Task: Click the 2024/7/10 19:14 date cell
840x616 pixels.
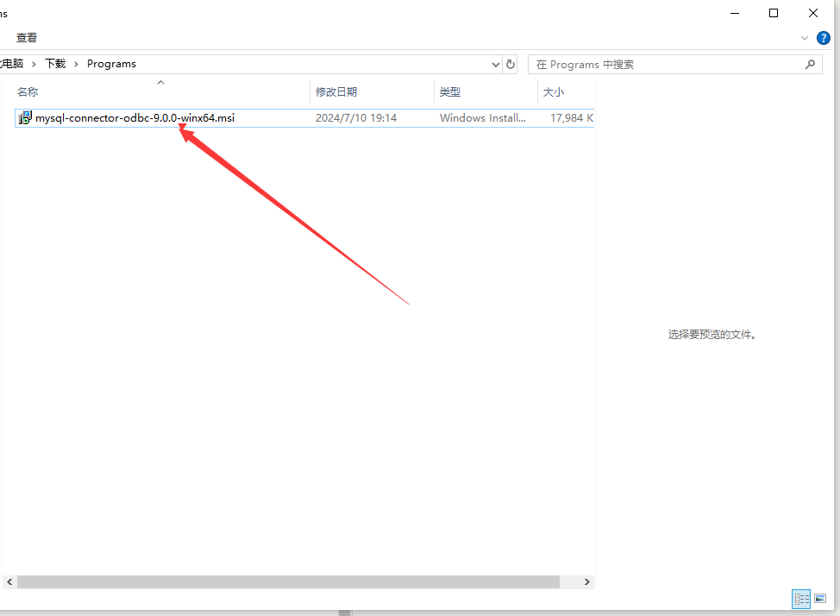Action: [356, 118]
